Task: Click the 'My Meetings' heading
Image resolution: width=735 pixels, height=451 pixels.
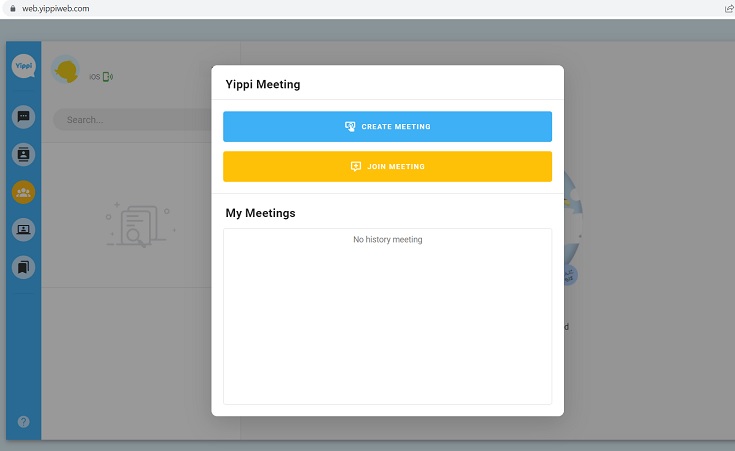Action: pyautogui.click(x=260, y=213)
